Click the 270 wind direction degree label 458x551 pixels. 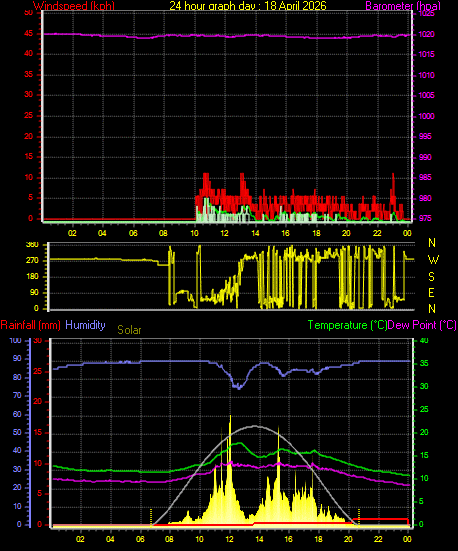pyautogui.click(x=32, y=261)
